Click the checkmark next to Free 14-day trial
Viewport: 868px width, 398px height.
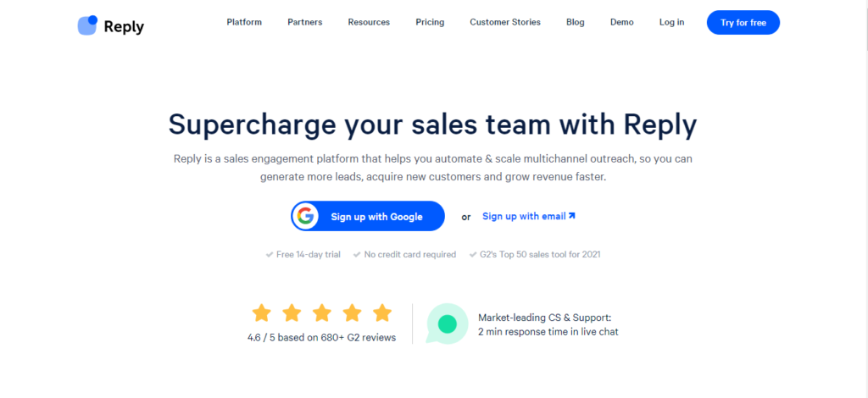tap(269, 254)
